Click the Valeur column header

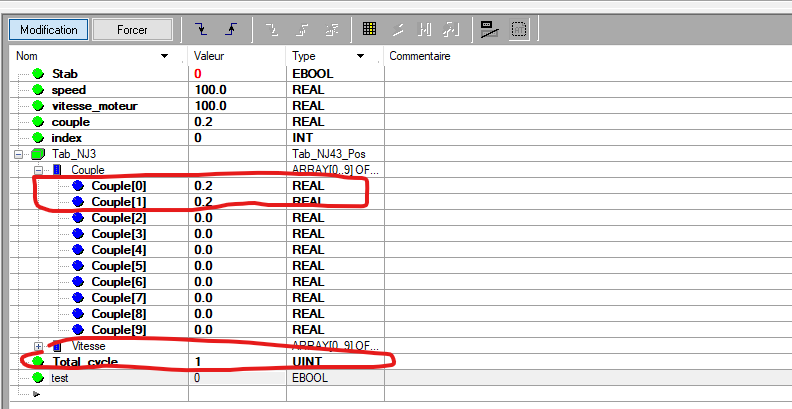coord(210,57)
